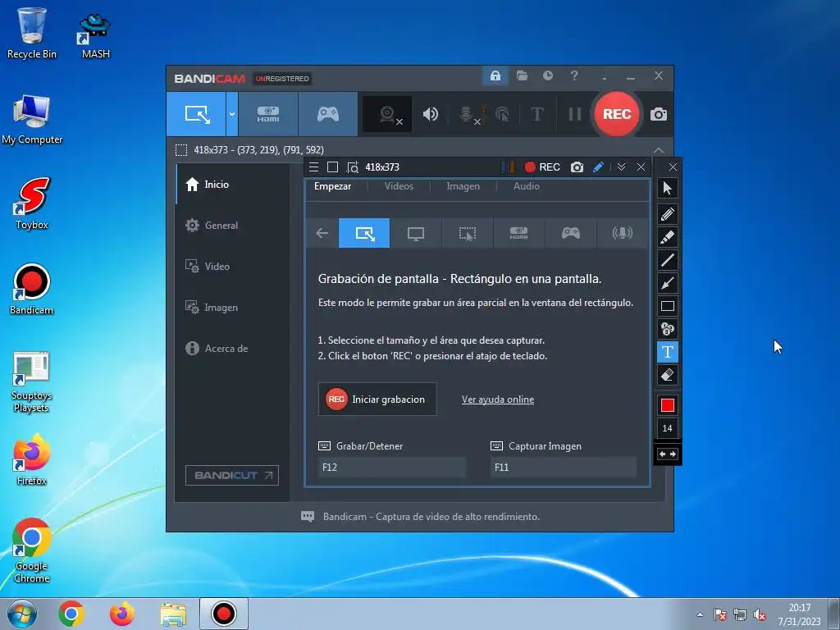Open the pen size 14 selector
The image size is (840, 630).
pos(668,428)
